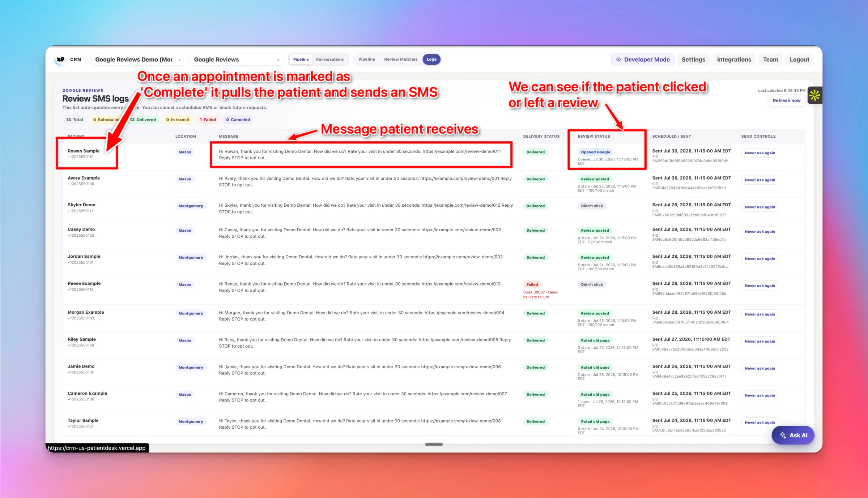Click Never ask again for Taylor Sample
Viewport: 868px width, 498px height.
coord(760,422)
